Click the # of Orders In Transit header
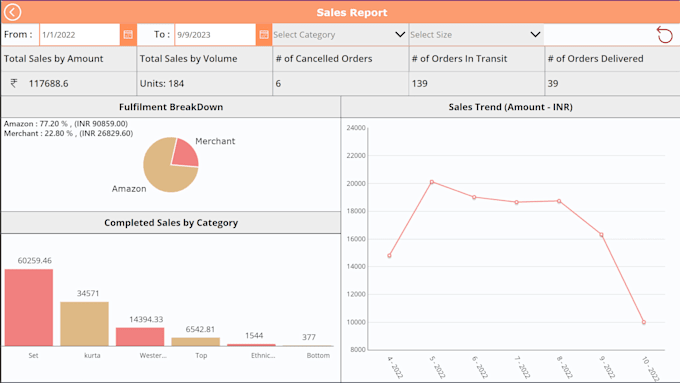This screenshot has height=383, width=680. pos(459,59)
